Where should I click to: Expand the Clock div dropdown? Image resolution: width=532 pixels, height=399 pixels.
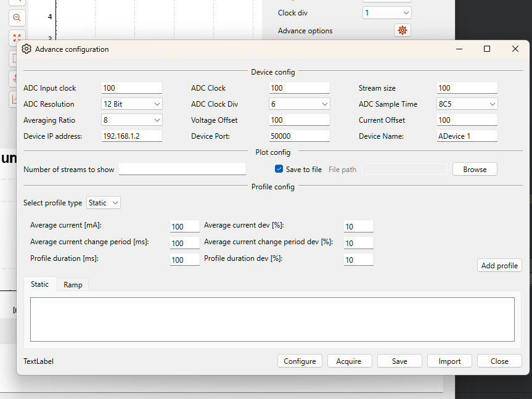tap(387, 12)
